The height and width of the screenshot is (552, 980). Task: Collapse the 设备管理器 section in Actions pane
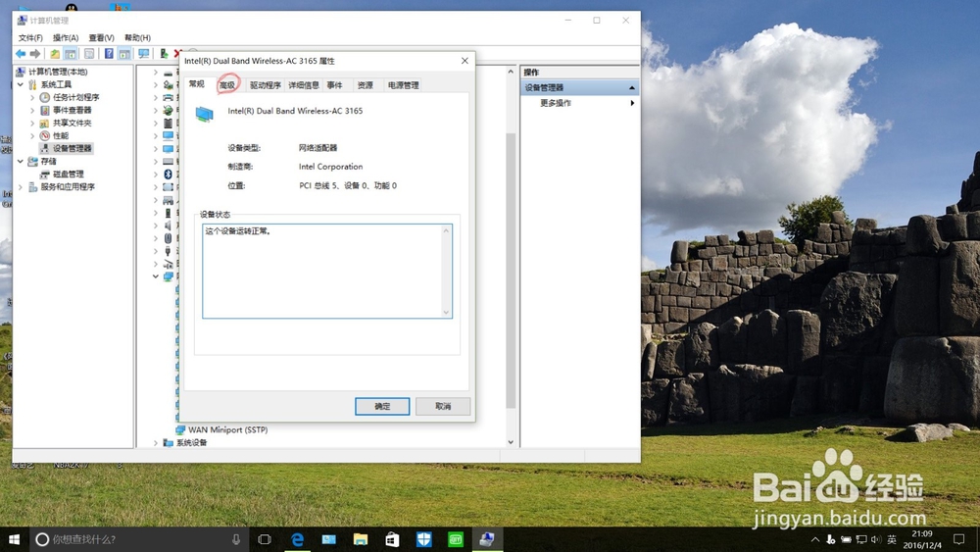pyautogui.click(x=632, y=87)
